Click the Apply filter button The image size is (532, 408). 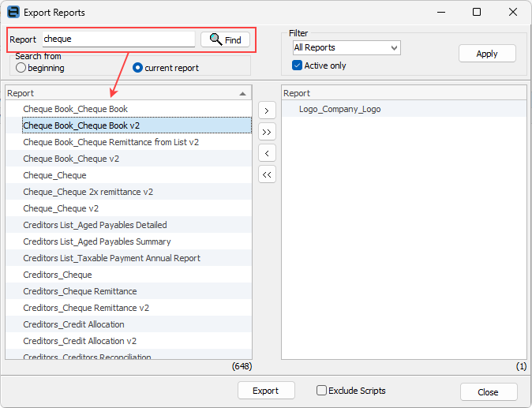pos(487,54)
